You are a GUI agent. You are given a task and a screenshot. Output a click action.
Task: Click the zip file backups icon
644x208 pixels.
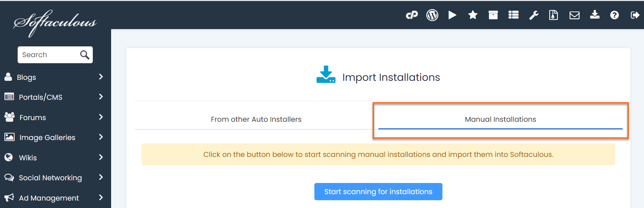[x=553, y=15]
